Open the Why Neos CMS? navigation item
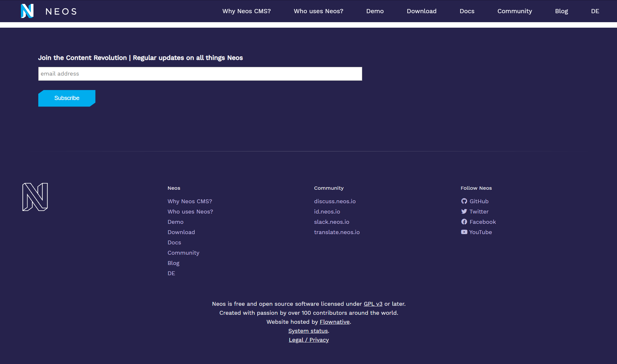617x364 pixels. point(246,11)
